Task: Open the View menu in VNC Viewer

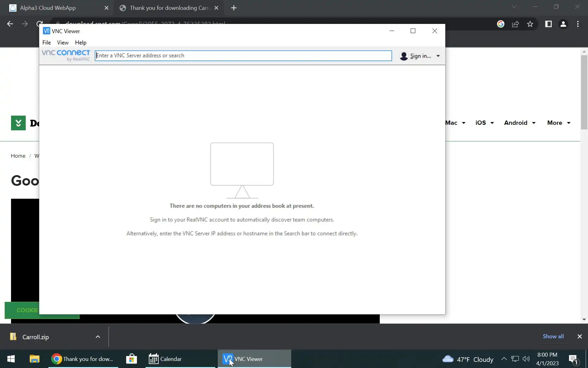Action: (x=62, y=43)
